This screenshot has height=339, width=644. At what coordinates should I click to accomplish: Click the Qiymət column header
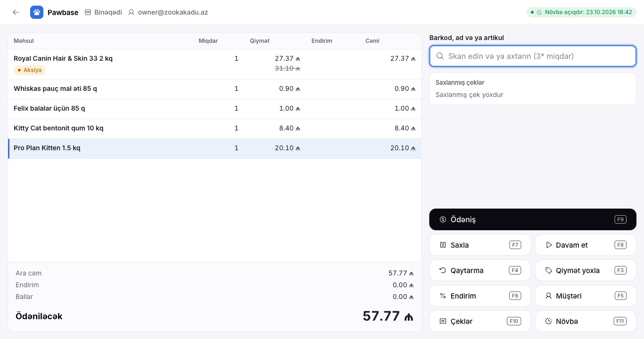(260, 41)
